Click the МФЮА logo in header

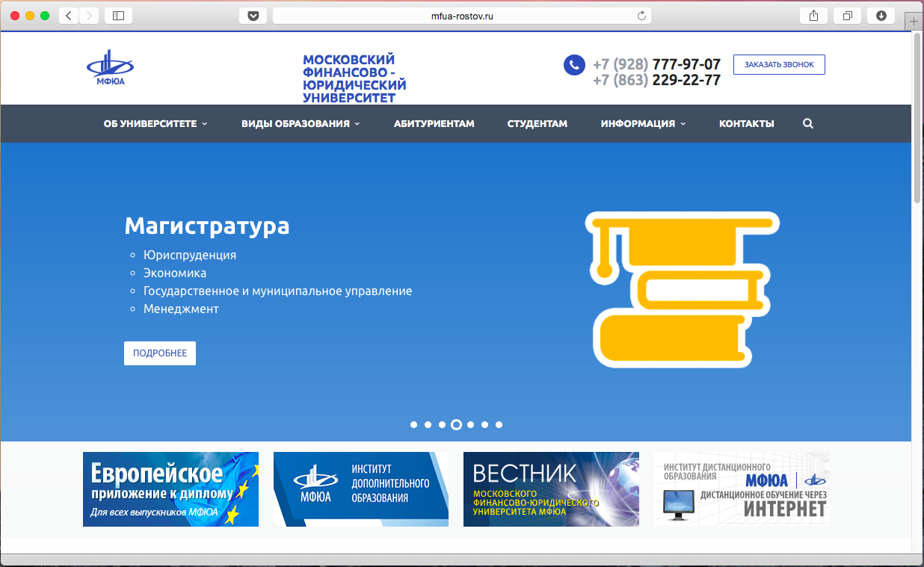(x=110, y=68)
